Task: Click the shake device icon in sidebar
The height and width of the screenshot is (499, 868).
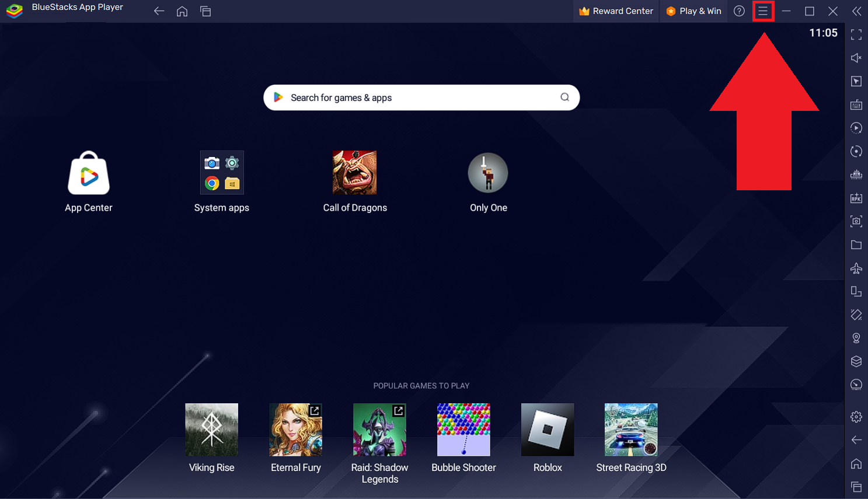Action: pyautogui.click(x=856, y=315)
